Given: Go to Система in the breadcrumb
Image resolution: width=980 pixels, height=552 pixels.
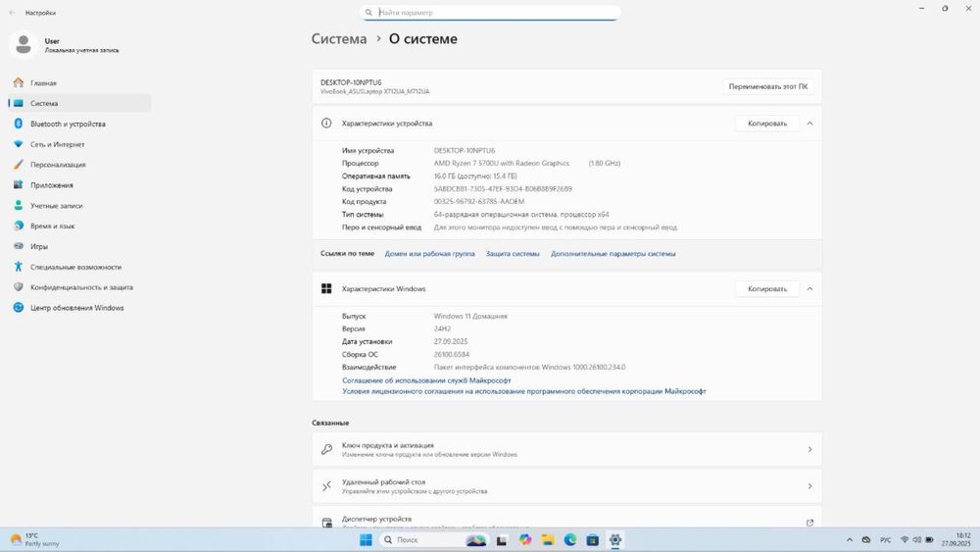Looking at the screenshot, I should [339, 39].
